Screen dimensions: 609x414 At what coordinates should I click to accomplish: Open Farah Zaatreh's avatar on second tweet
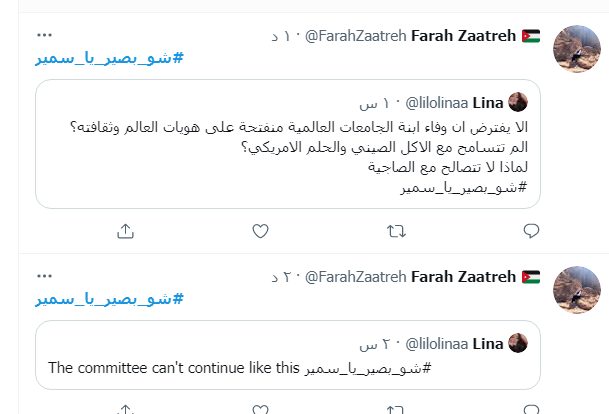click(x=577, y=290)
